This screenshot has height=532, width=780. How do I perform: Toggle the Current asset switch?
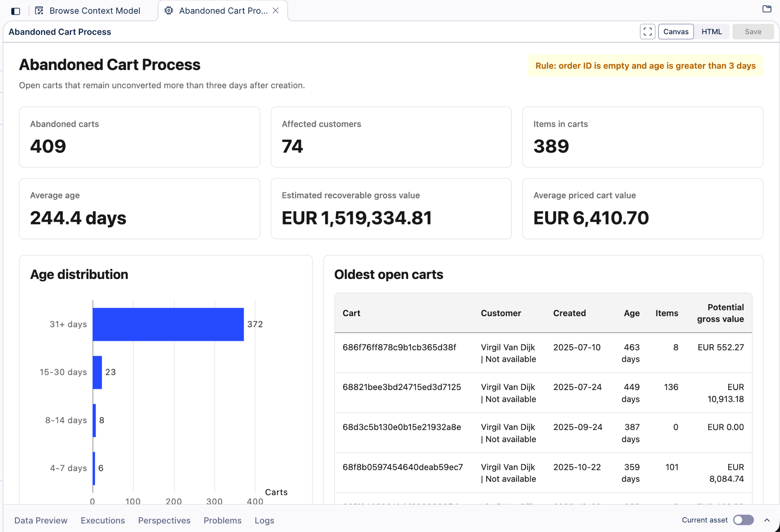tap(743, 520)
